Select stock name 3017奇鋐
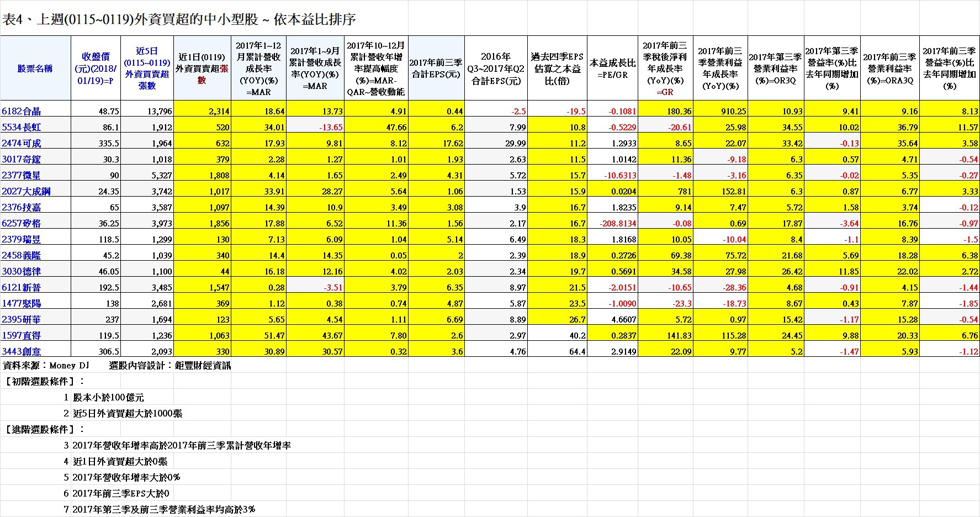The image size is (980, 517). pyautogui.click(x=21, y=159)
